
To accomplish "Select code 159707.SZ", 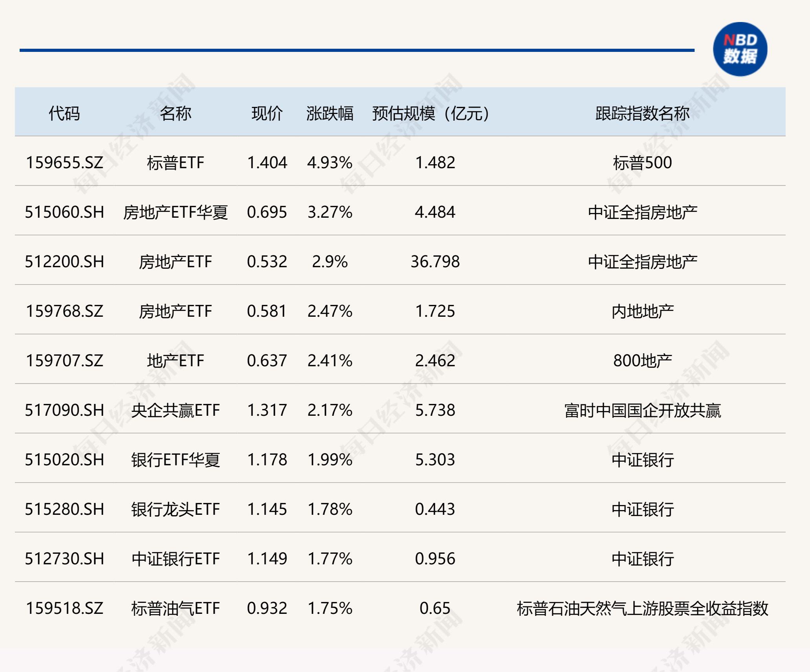I will point(64,361).
